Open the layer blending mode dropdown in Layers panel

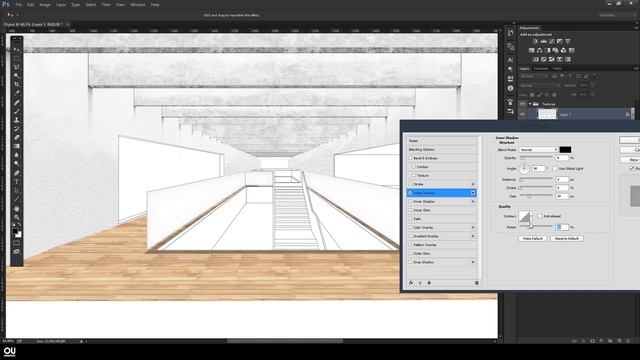pyautogui.click(x=540, y=86)
